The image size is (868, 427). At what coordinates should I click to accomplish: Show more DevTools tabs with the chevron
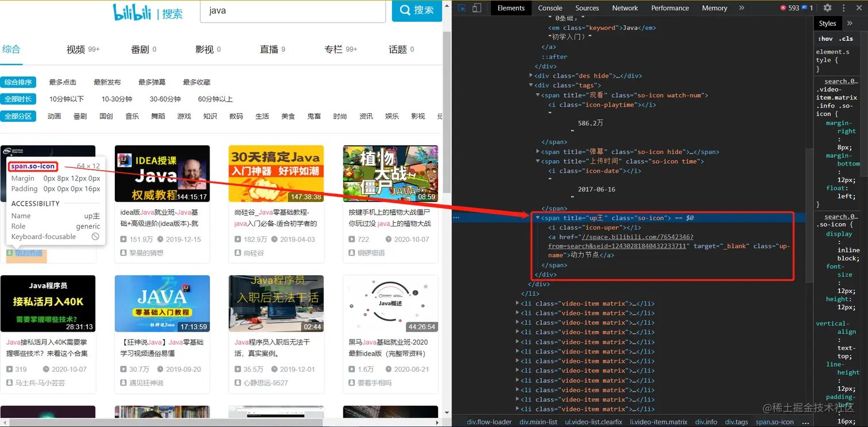(x=742, y=8)
